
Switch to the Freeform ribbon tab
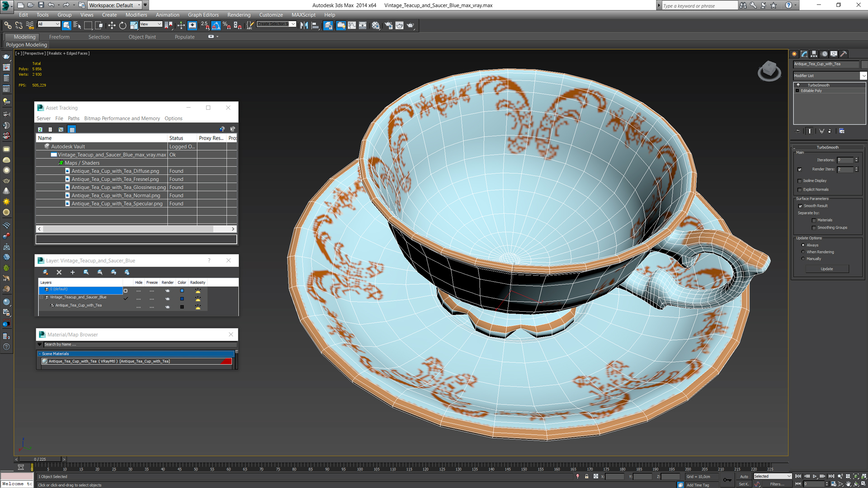point(59,37)
